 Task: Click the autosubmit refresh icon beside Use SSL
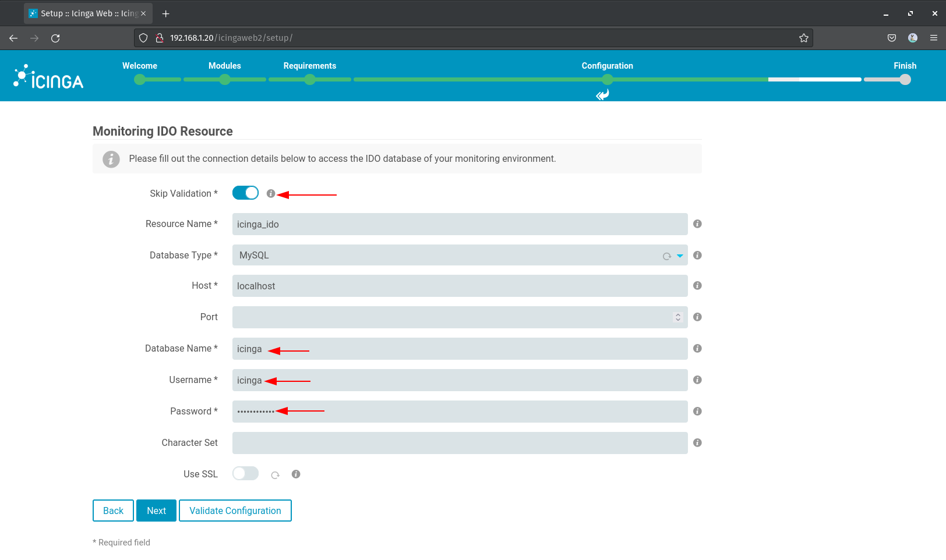point(275,475)
